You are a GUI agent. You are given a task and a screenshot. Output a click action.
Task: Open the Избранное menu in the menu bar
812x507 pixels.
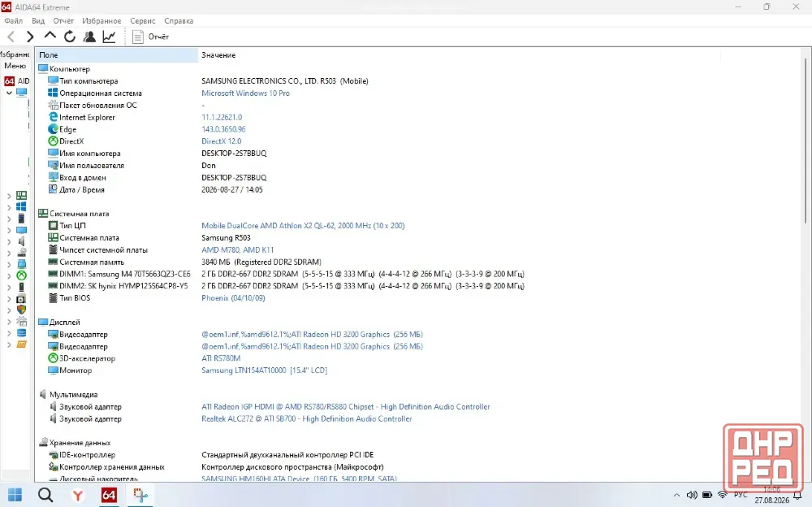(x=101, y=21)
